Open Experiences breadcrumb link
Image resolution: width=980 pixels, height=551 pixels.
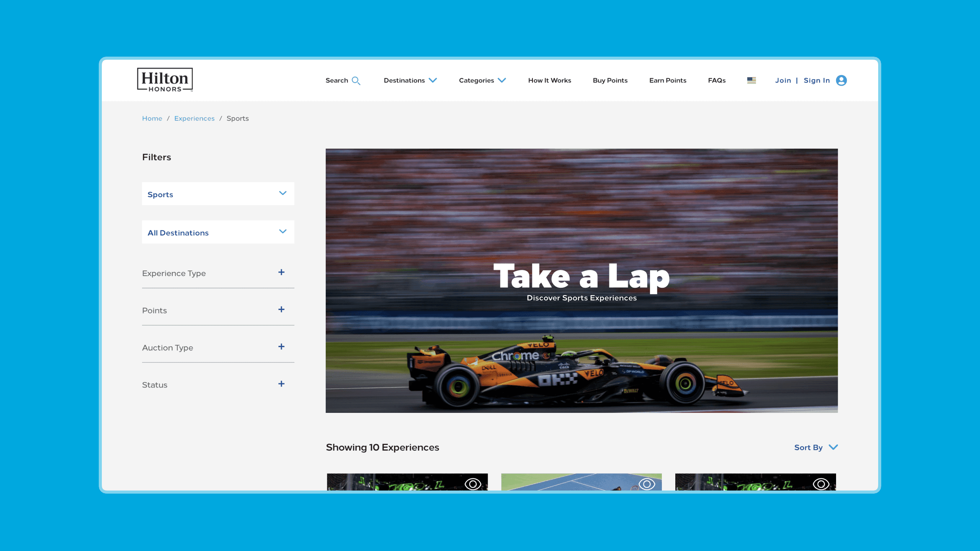coord(194,118)
